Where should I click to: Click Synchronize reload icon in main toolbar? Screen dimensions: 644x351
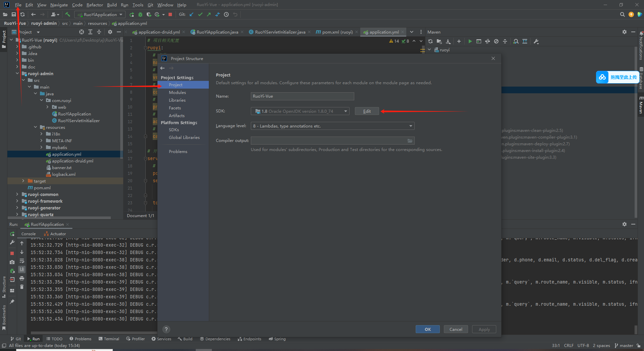pos(22,14)
